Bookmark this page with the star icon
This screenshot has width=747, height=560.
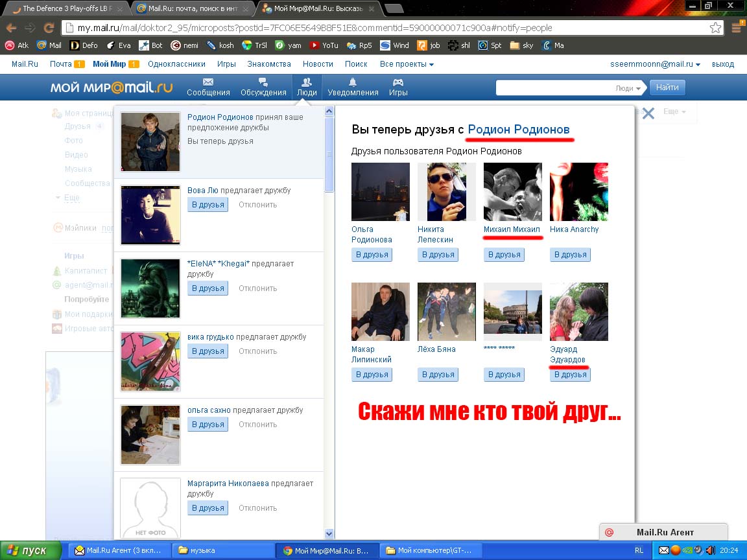click(715, 28)
